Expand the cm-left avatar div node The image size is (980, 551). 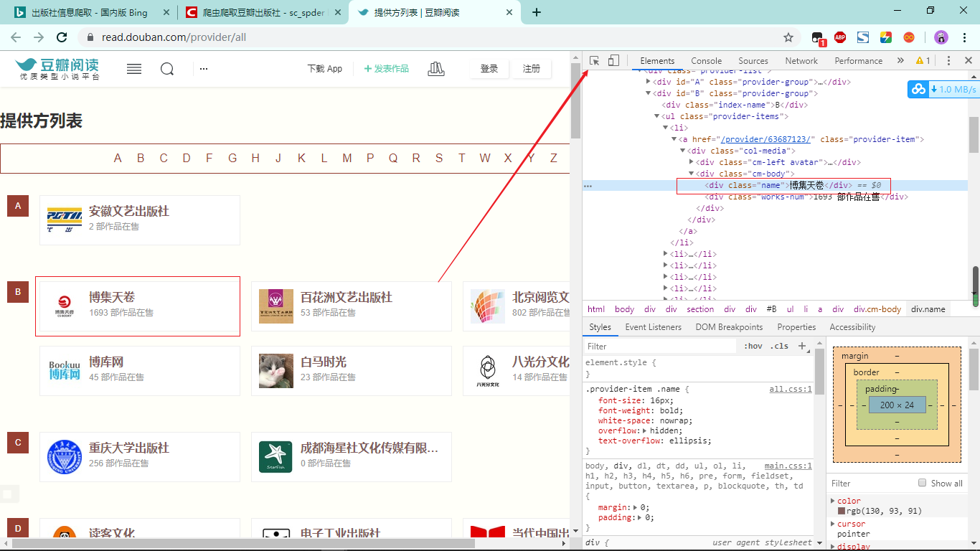coord(692,162)
